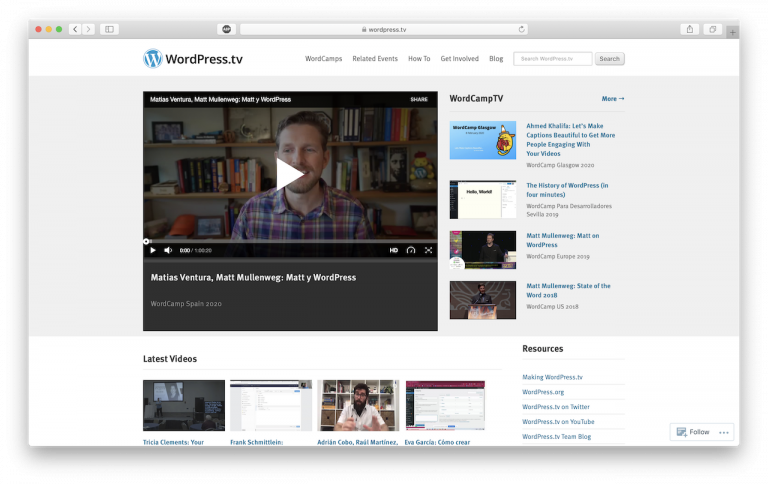Toggle the Safari sidebar button
This screenshot has height=484, width=768.
110,29
